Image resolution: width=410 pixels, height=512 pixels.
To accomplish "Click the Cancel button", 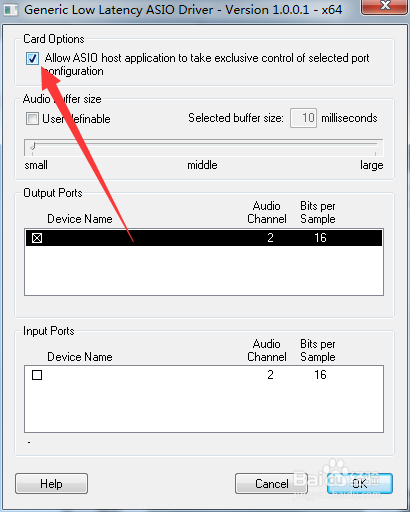I will (271, 484).
